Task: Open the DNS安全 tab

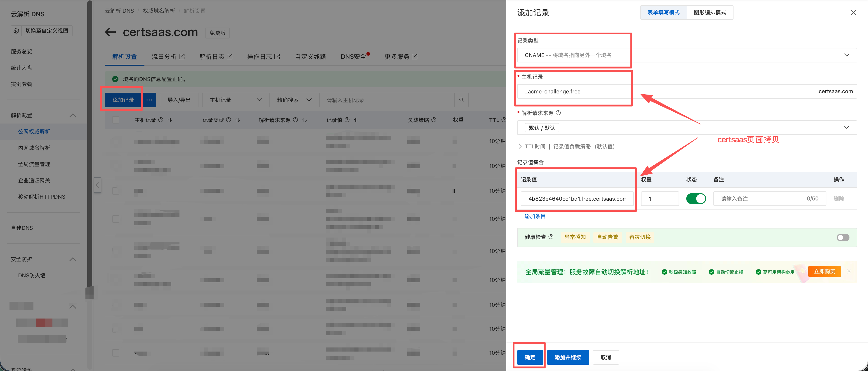Action: [x=354, y=57]
